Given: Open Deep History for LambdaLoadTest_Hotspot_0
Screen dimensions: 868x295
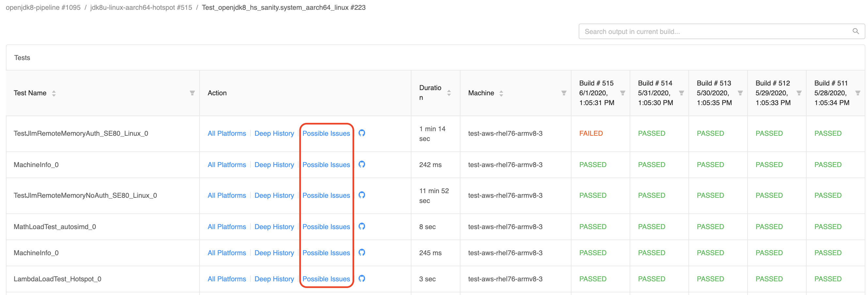Looking at the screenshot, I should (274, 279).
